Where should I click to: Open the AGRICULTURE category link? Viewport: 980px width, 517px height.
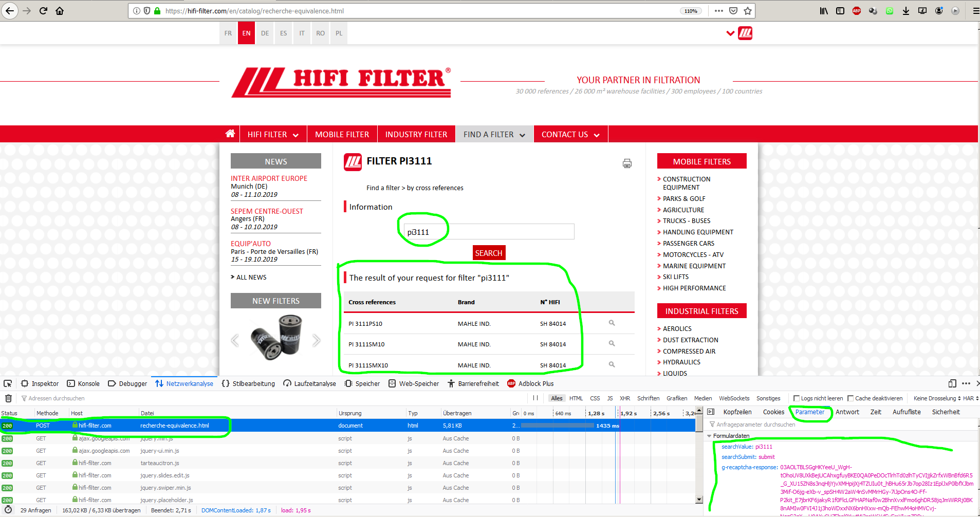pos(683,210)
